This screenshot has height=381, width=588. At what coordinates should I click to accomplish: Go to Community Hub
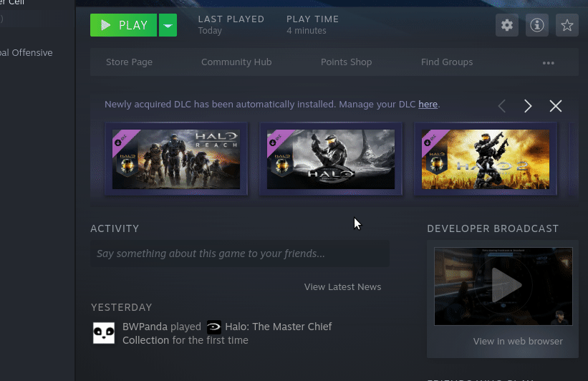pos(236,62)
